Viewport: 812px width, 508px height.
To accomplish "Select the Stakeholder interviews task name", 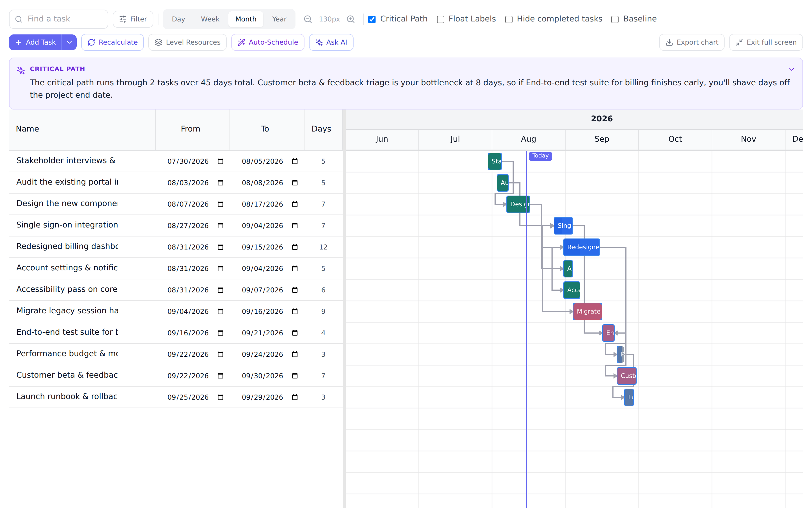I will coord(66,161).
